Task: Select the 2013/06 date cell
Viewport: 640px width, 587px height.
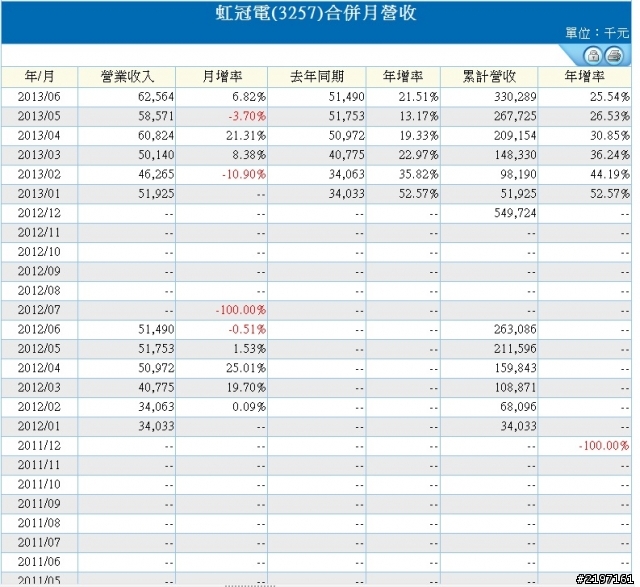Action: pyautogui.click(x=39, y=97)
